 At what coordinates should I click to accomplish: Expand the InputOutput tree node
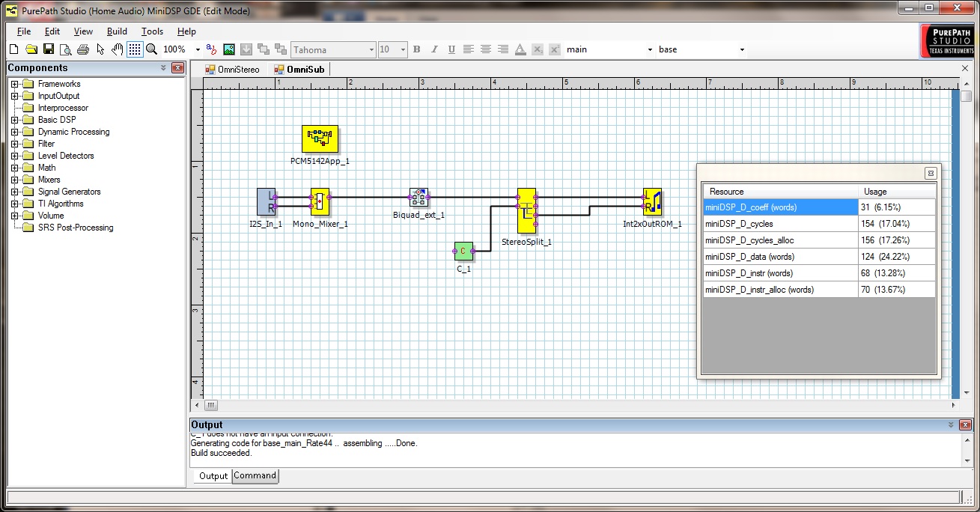(x=14, y=96)
